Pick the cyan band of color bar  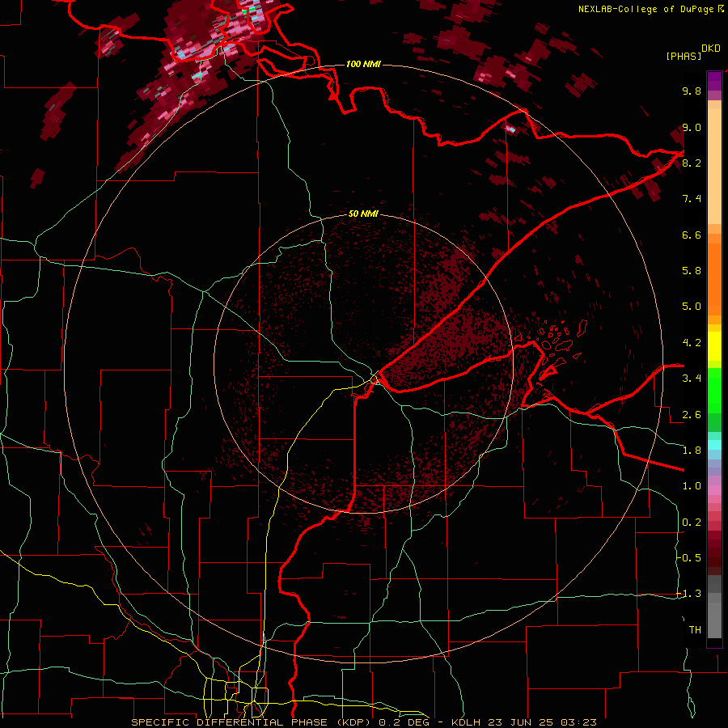714,445
